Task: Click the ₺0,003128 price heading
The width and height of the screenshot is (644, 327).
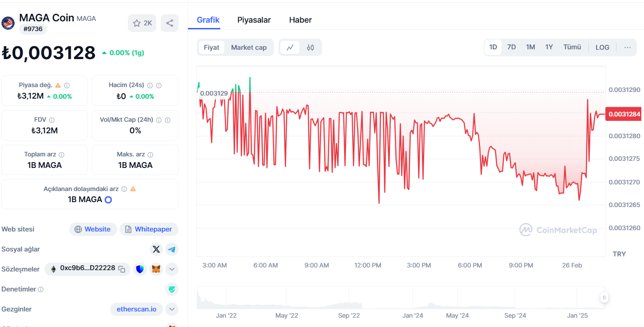Action: (x=48, y=53)
